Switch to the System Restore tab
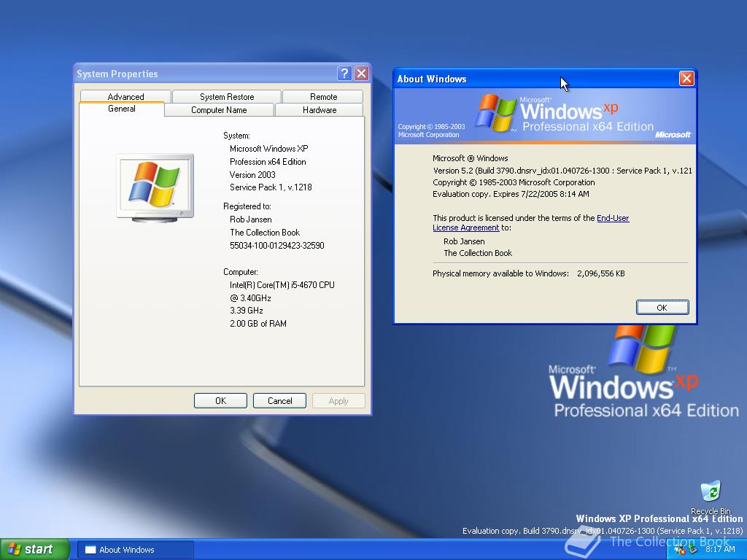Screen dimensions: 747x560 point(227,97)
